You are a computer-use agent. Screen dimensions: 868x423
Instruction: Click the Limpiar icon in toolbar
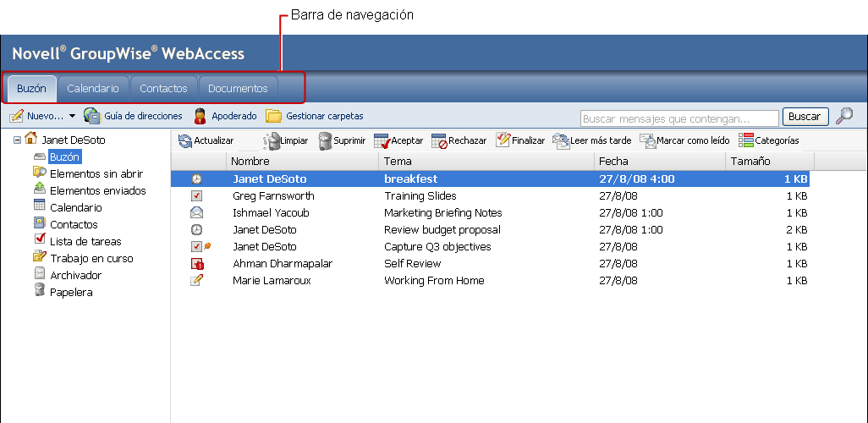point(272,141)
